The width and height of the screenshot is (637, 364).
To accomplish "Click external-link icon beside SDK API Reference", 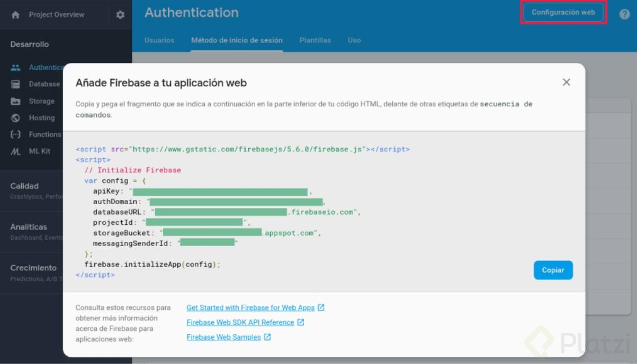I will 300,322.
